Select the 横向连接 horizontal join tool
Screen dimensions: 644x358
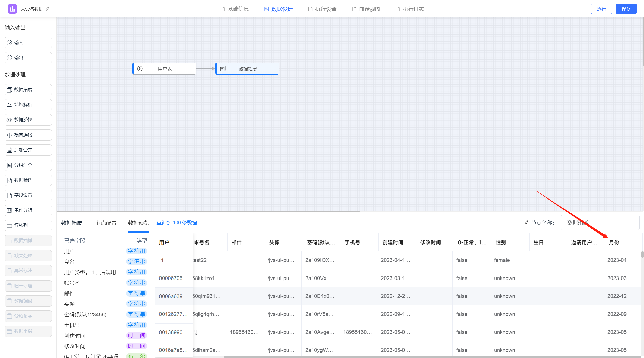[28, 135]
